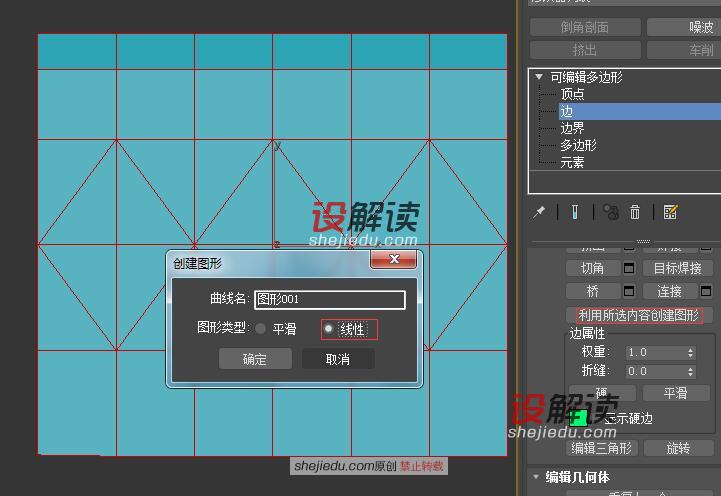Click the panel divider grip handle
This screenshot has height=496, width=721.
click(x=643, y=241)
